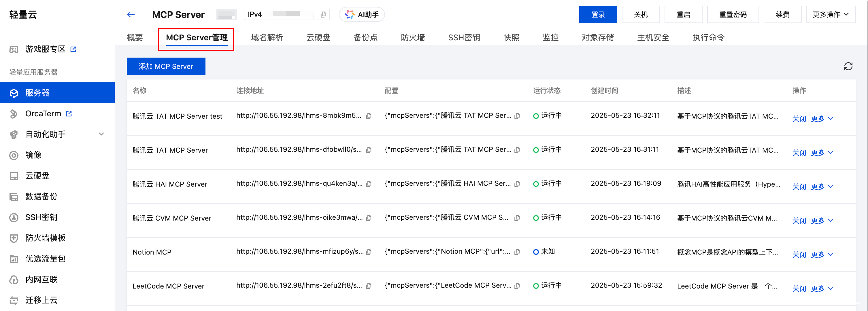868x311 pixels.
Task: Switch to the 云硬盘 tab
Action: tap(318, 37)
